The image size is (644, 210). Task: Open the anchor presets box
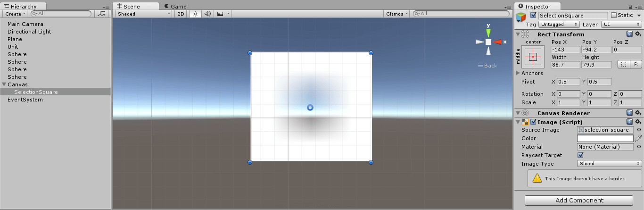coord(533,57)
